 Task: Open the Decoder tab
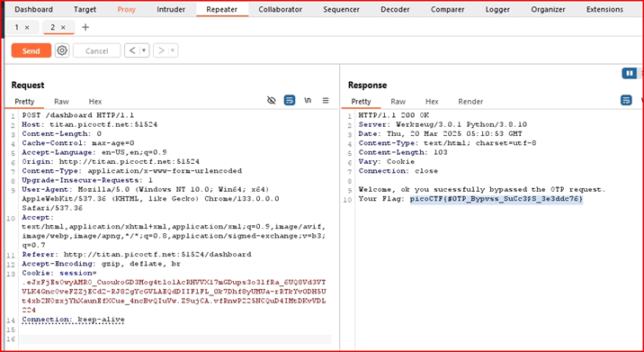click(395, 9)
